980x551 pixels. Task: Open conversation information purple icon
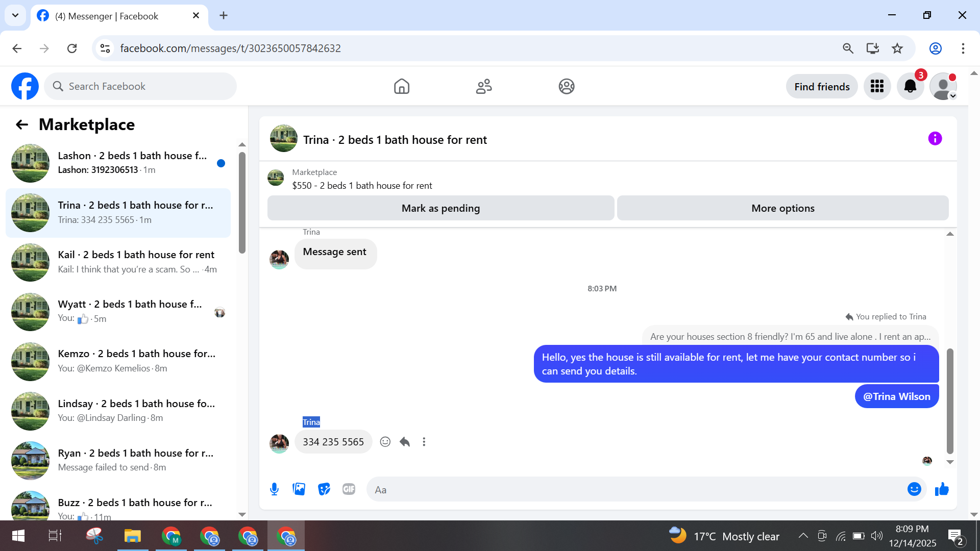pyautogui.click(x=935, y=139)
